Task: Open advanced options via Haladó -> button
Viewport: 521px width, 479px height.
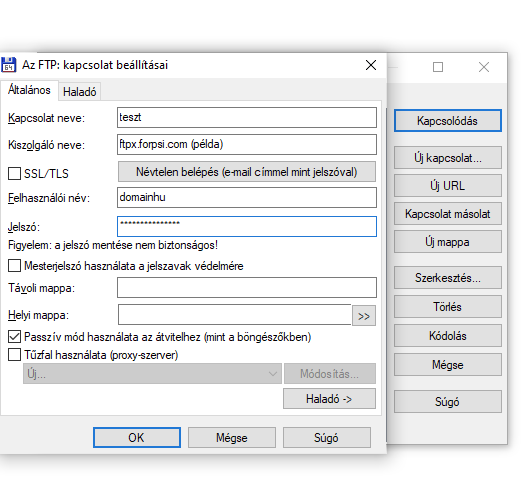Action: [x=329, y=399]
